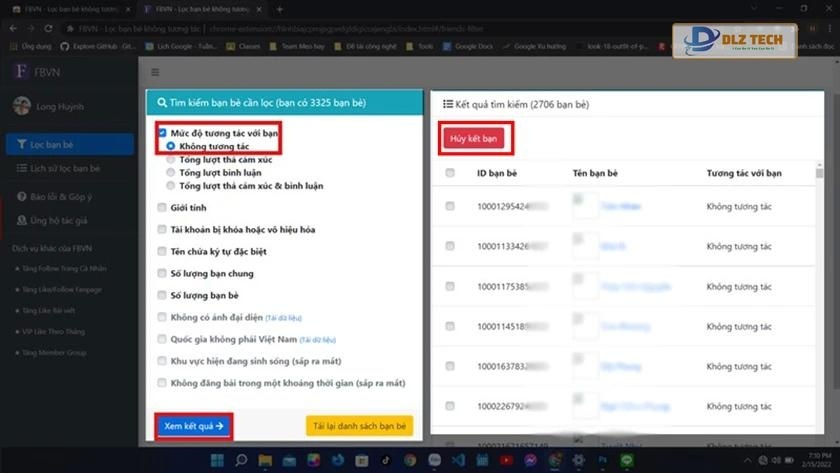Screen dimensions: 840x473
Task: Click browser back arrow button
Action: click(14, 28)
